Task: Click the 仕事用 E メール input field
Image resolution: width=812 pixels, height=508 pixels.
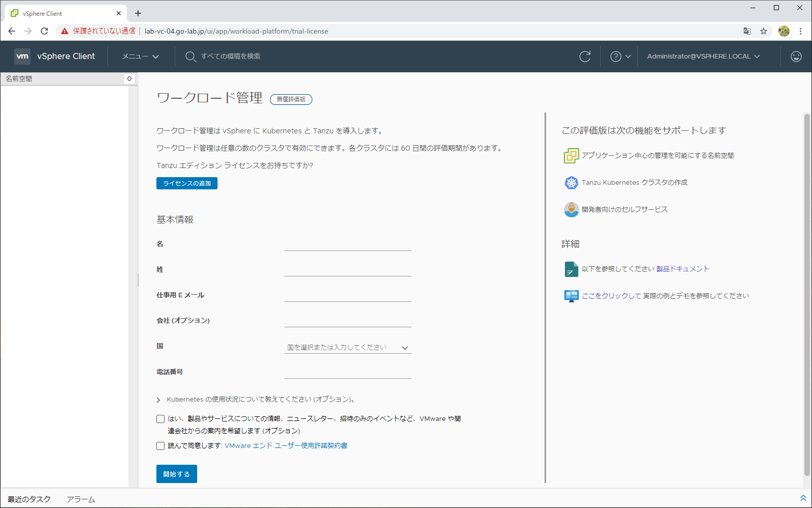Action: point(348,295)
